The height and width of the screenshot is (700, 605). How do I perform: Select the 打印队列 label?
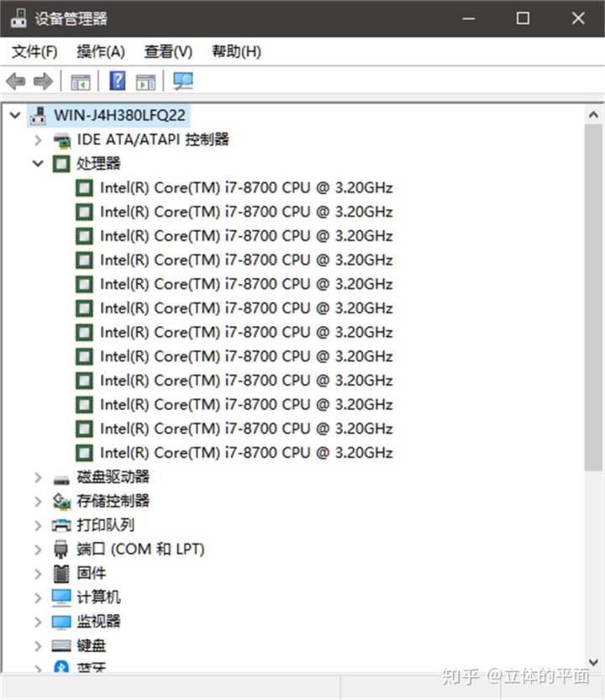tap(105, 525)
